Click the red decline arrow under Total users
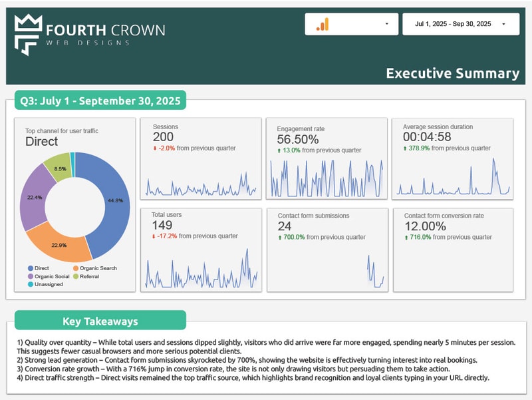Viewport: 532px width, 400px height. [155, 236]
